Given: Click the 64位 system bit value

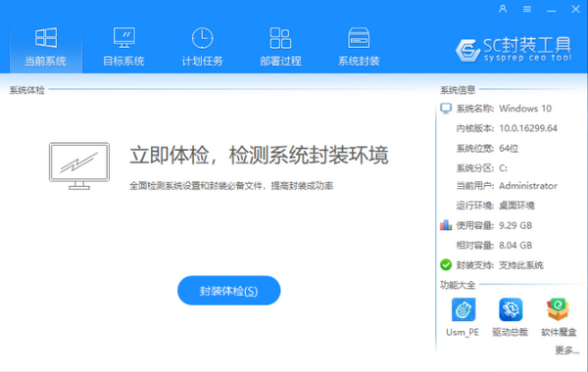Looking at the screenshot, I should pyautogui.click(x=509, y=149).
